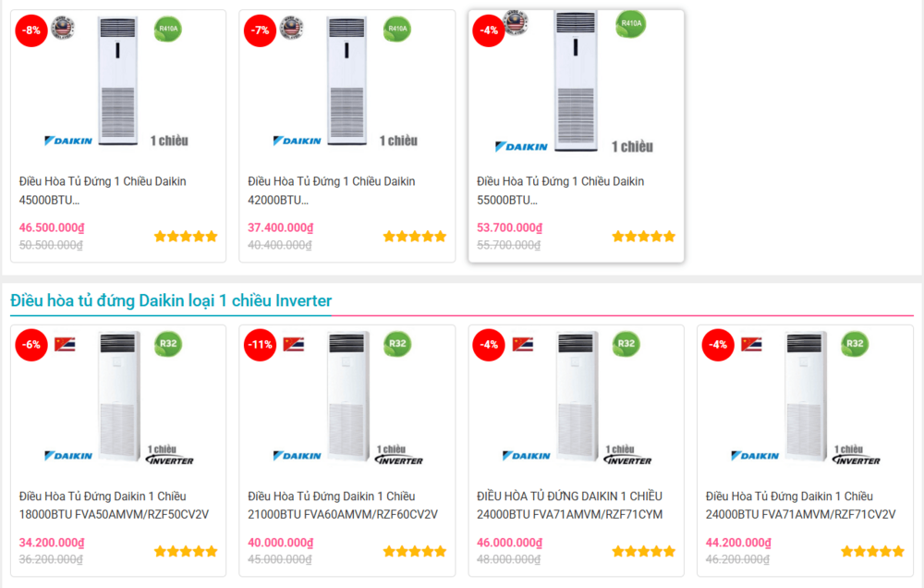The width and height of the screenshot is (924, 588).
Task: Click '1 chiều Inverter' label on the RZF71CV2V product
Action: point(857,455)
